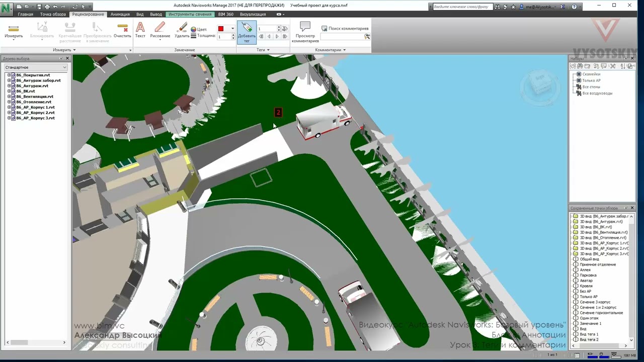
Task: Click the Autodesk Exchange X icon
Action: coord(563,7)
